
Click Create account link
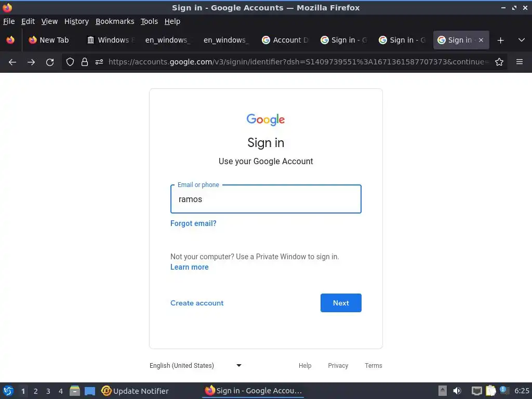click(x=197, y=303)
